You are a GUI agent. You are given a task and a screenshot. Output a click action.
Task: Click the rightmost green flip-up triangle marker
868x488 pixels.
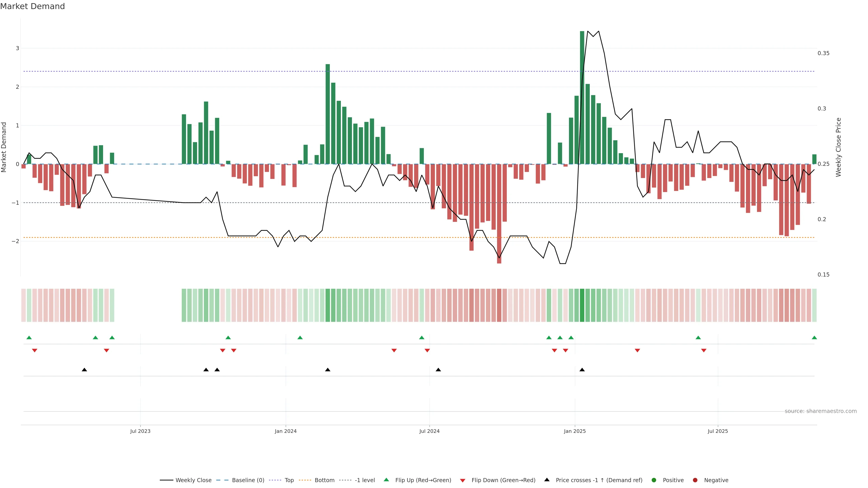(x=814, y=338)
